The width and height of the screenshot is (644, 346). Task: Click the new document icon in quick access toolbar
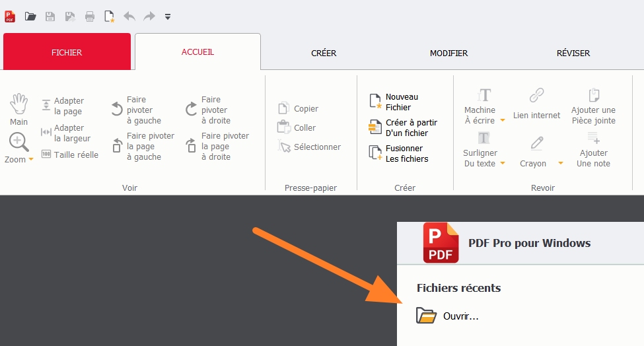[109, 17]
